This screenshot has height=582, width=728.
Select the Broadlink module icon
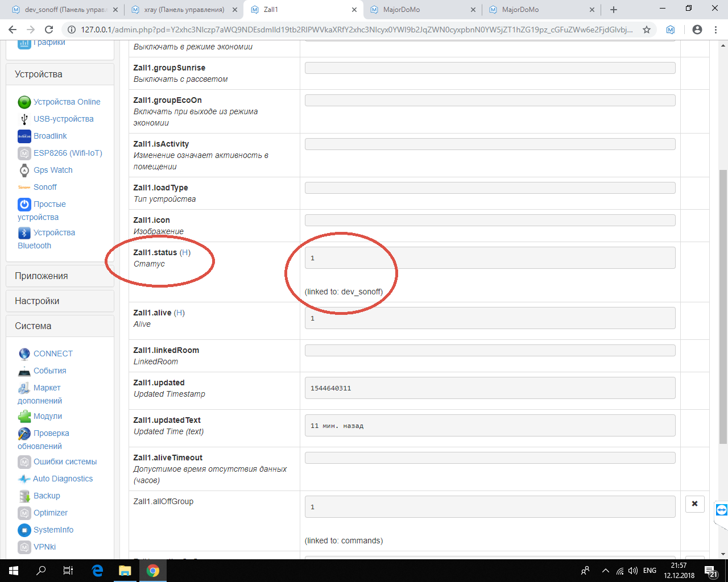click(24, 136)
